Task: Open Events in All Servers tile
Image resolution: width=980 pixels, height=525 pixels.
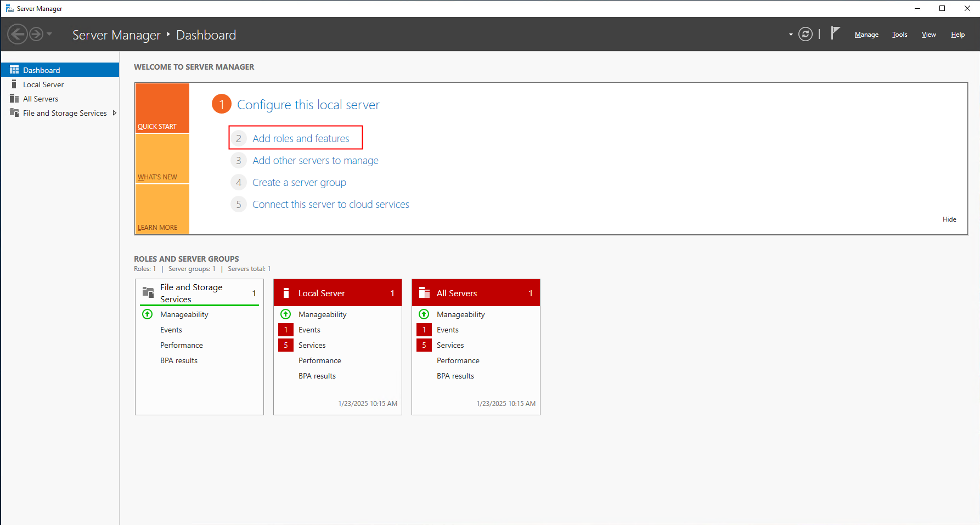Action: [x=448, y=330]
